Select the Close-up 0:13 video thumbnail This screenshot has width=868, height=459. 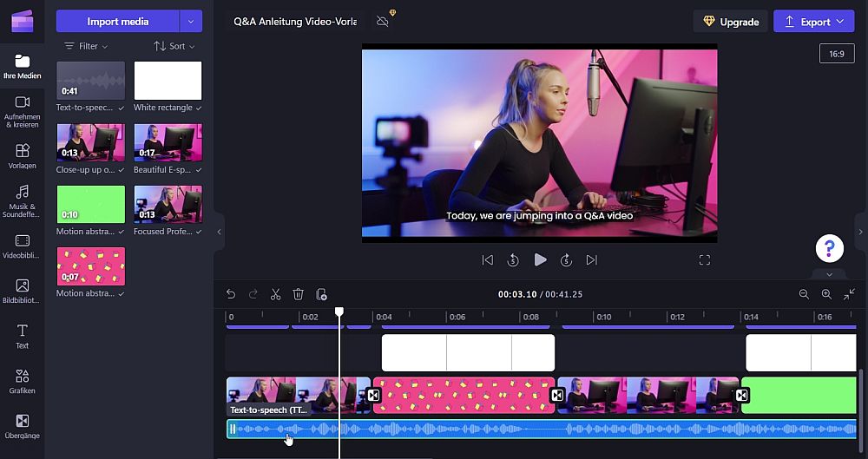(91, 142)
